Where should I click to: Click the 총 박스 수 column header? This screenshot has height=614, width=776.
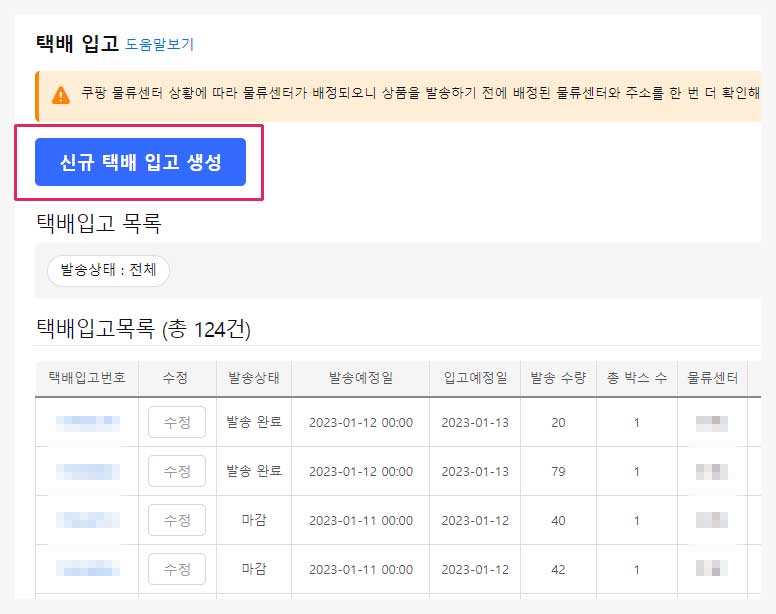click(636, 378)
